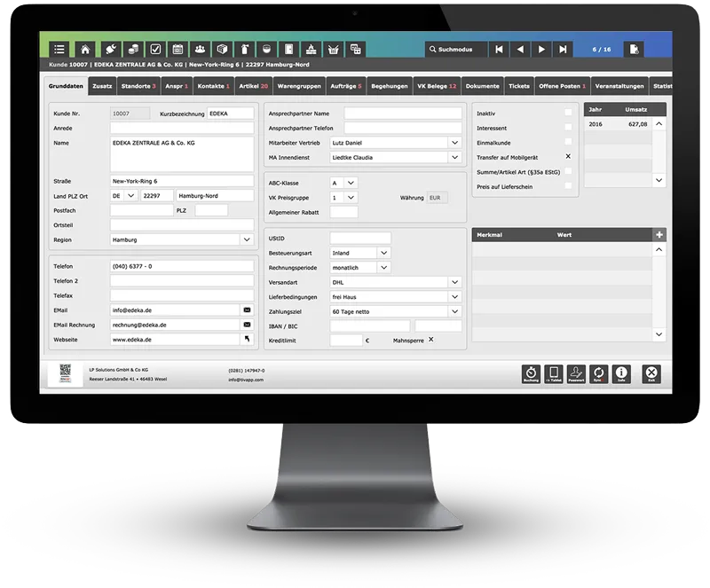Toggle the Mahnsperre checkbox

coord(431,340)
